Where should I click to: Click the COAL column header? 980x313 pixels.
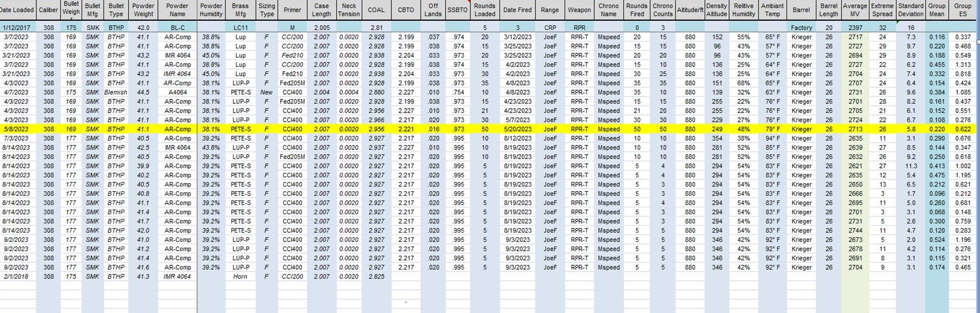coord(376,10)
